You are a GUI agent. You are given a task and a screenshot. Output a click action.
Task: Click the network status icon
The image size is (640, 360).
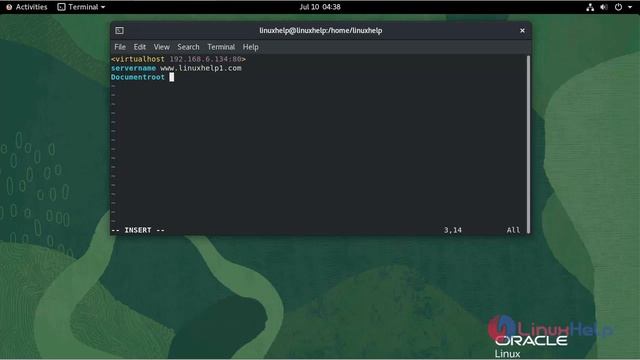[x=590, y=7]
